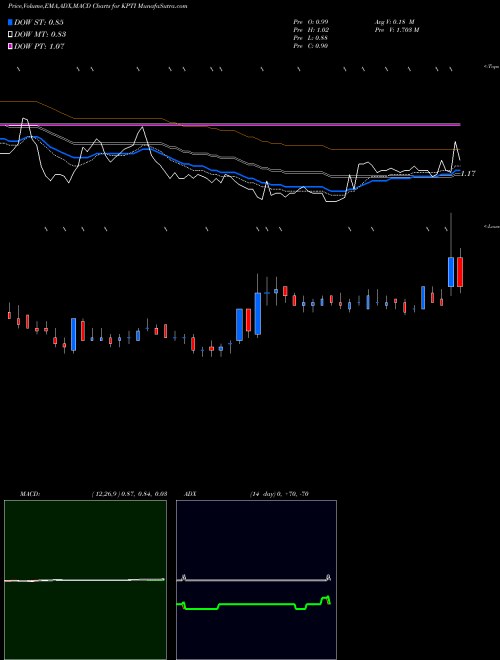
Task: Click the '1.17' price label beside EMA lines
Action: point(468,173)
